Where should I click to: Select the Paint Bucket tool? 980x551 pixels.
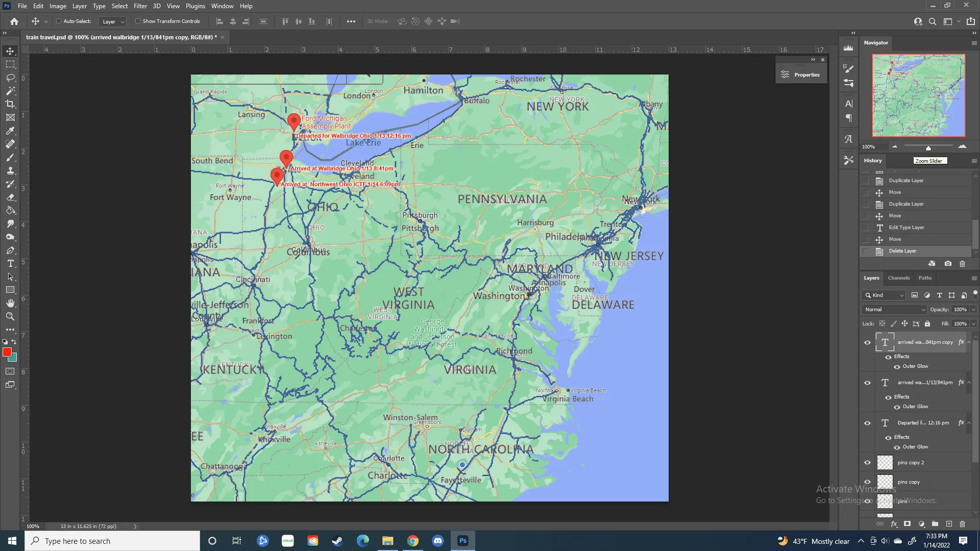[10, 210]
